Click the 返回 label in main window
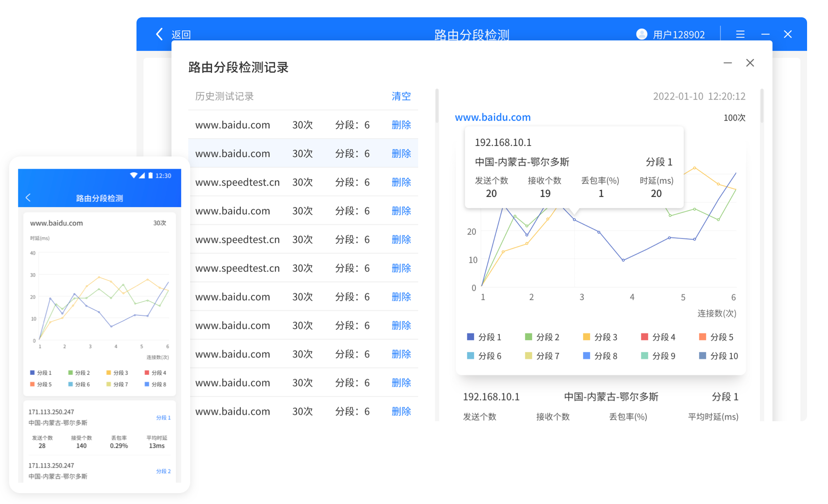The image size is (828, 504). [181, 35]
